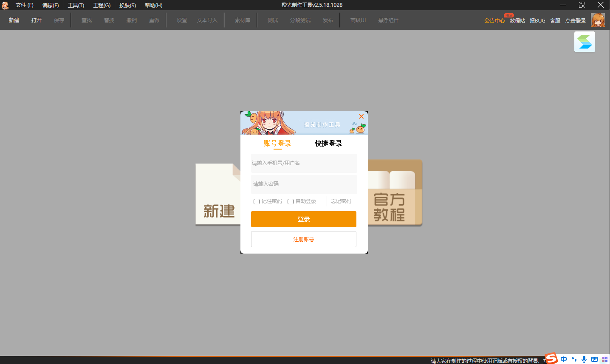Toggle Chinese input mode 中 indicator

pos(564,359)
